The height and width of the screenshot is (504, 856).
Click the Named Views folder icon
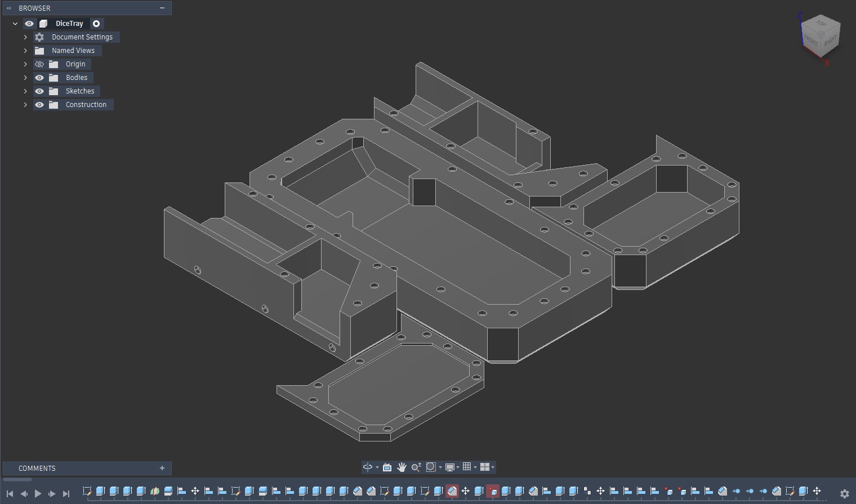39,51
